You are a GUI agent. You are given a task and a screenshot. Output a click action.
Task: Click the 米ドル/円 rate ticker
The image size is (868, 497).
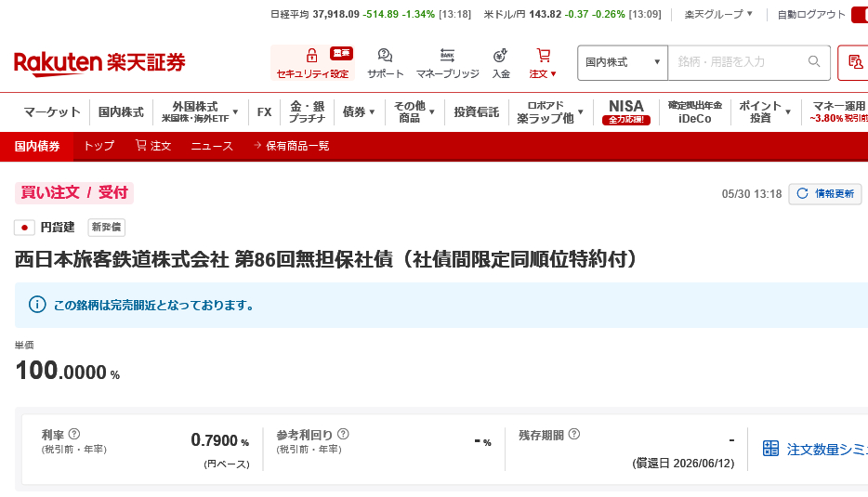point(572,14)
